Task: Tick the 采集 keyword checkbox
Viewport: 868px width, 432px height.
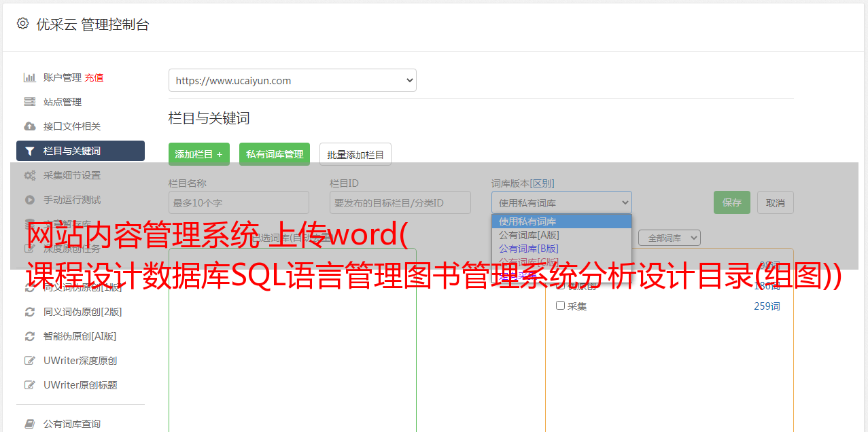Action: click(561, 306)
